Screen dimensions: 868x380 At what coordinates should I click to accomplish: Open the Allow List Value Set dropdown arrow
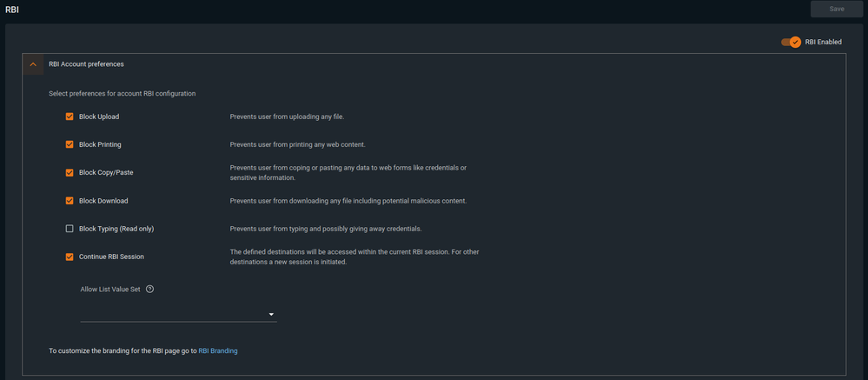(x=271, y=315)
